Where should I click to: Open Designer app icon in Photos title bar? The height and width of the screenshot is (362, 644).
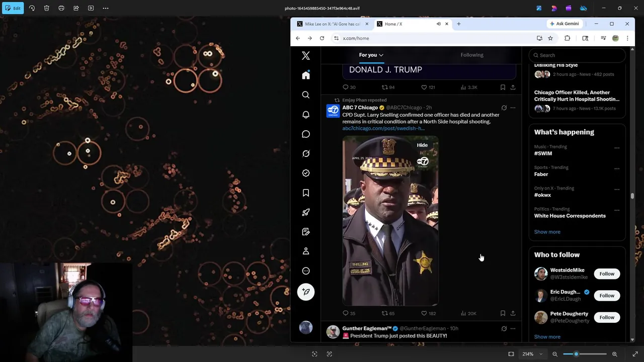[554, 8]
